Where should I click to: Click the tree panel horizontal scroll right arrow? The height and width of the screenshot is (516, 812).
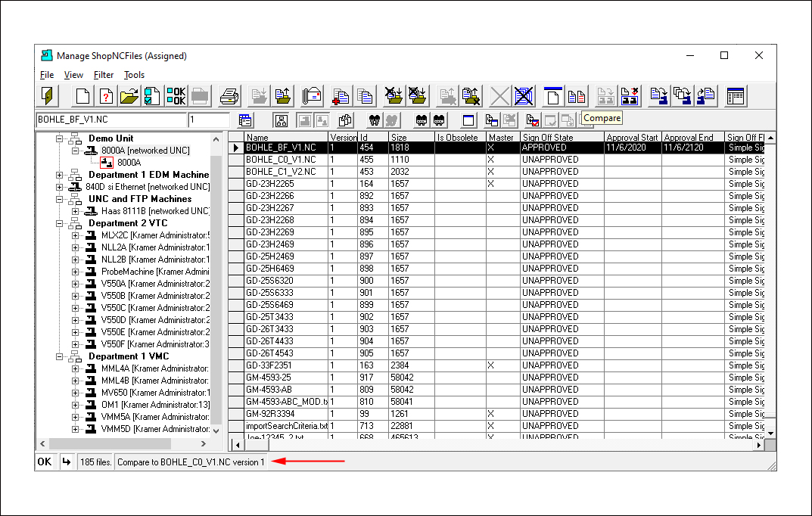[x=204, y=443]
